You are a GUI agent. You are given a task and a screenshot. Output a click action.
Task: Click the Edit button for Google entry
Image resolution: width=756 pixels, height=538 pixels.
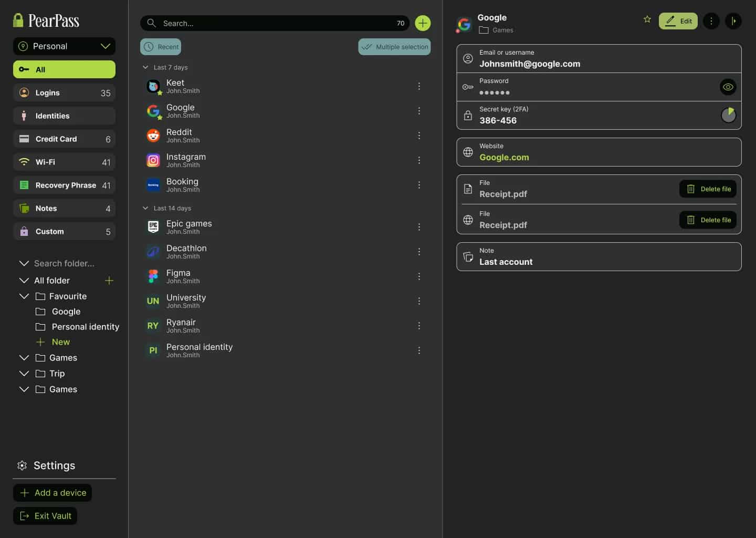[678, 21]
